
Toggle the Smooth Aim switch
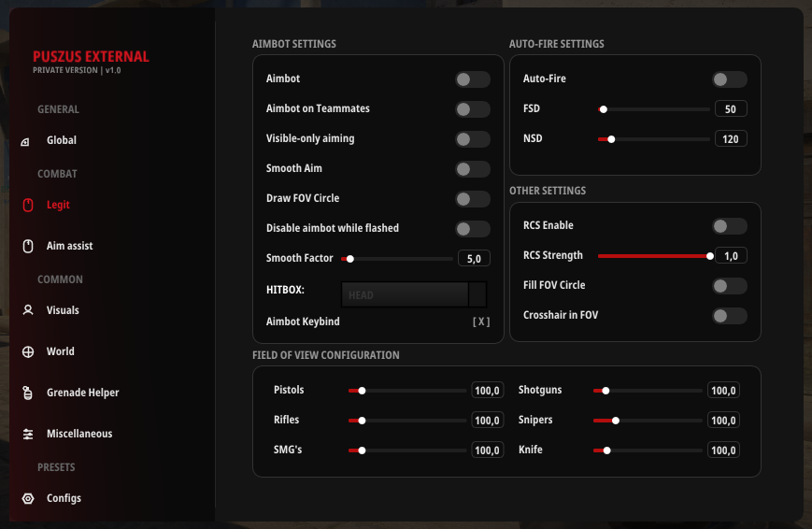472,169
